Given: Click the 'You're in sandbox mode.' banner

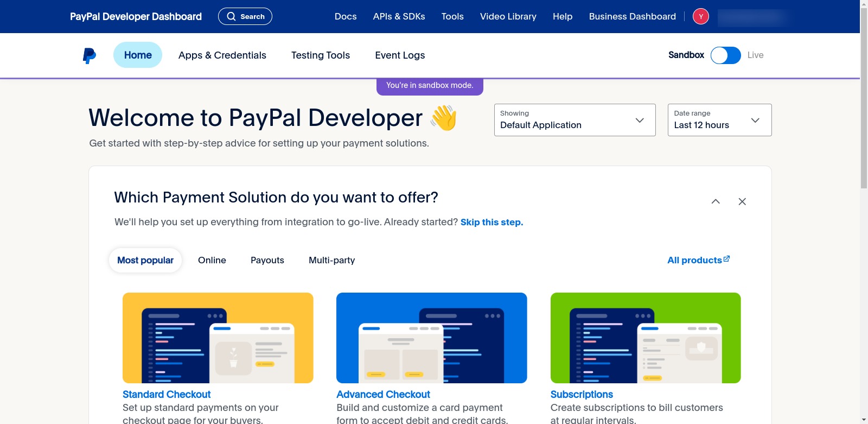Looking at the screenshot, I should pyautogui.click(x=430, y=86).
